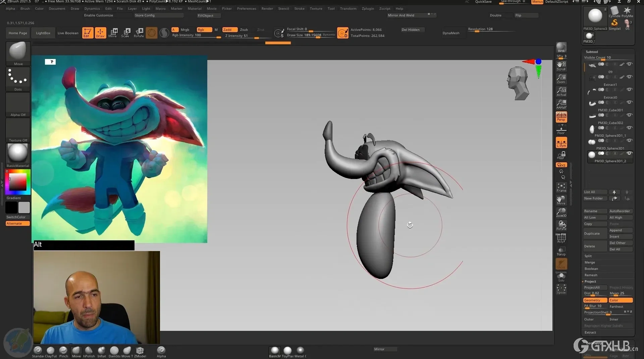644x359 pixels.
Task: Open the Zplugin menu
Action: [x=368, y=8]
